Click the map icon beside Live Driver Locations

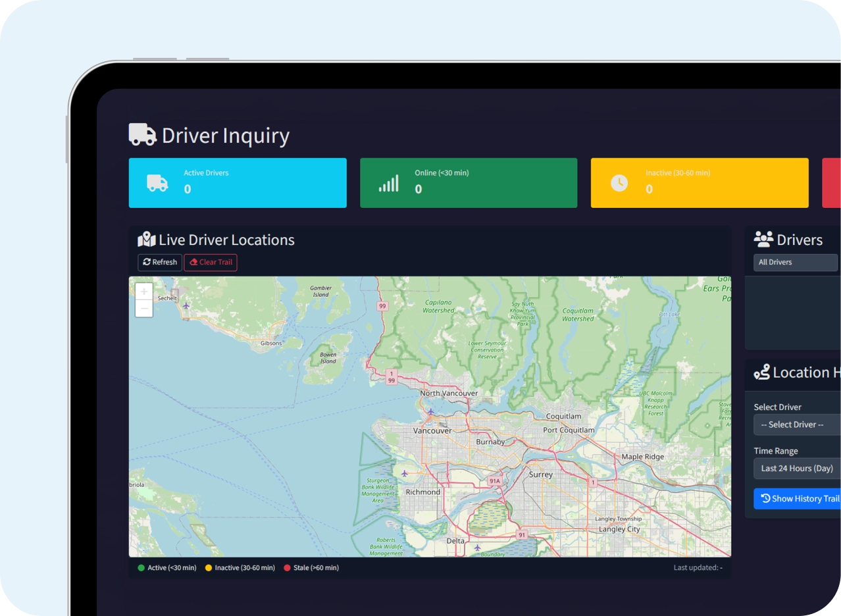click(146, 240)
